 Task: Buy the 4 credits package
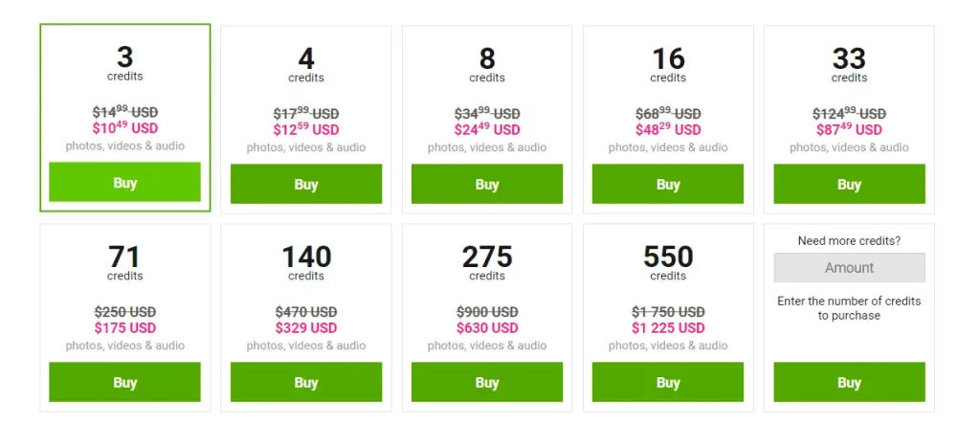click(306, 184)
